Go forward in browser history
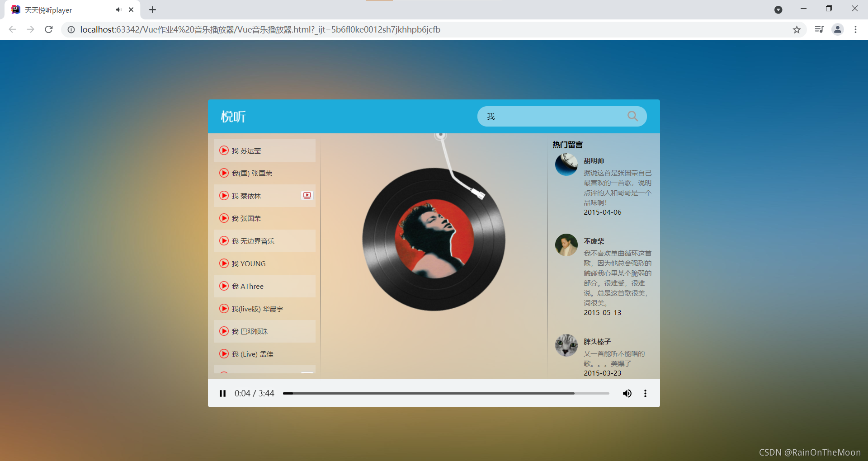The width and height of the screenshot is (868, 461). click(30, 29)
